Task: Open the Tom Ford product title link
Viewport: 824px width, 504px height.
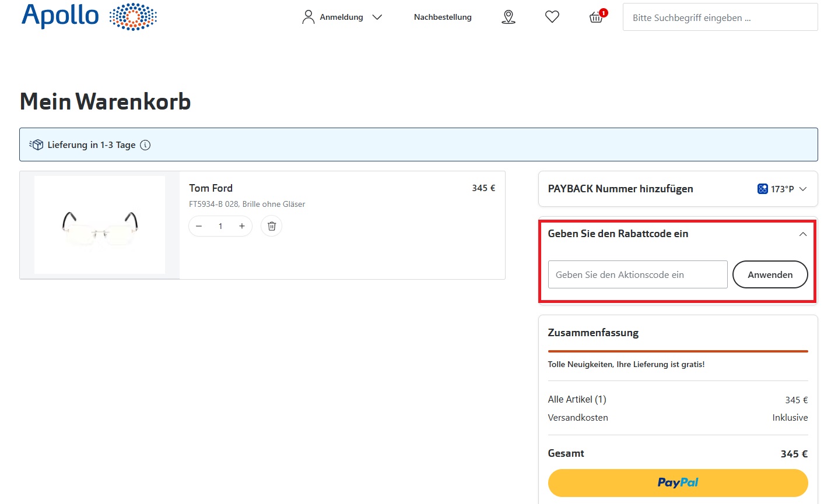Action: point(211,188)
